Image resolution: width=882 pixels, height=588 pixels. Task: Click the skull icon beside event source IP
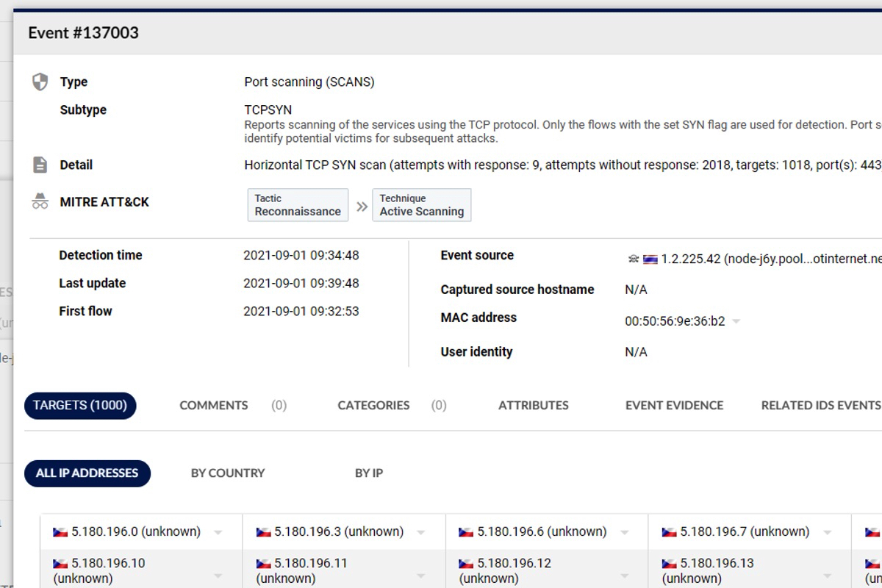pyautogui.click(x=634, y=259)
